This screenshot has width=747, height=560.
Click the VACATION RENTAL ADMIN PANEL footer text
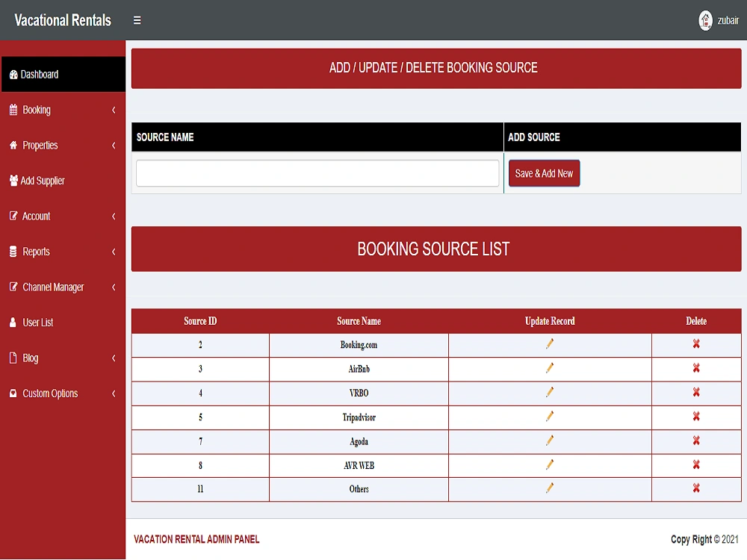click(196, 539)
